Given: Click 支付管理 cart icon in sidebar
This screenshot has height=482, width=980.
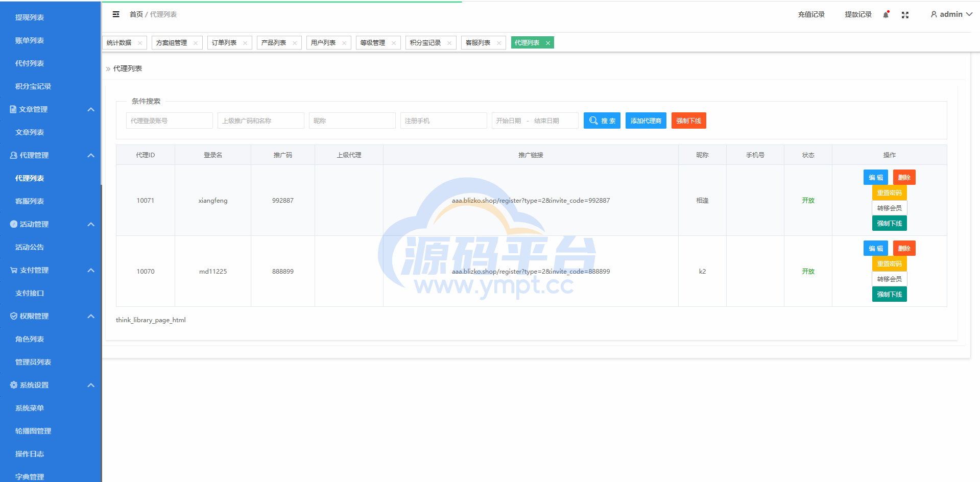Looking at the screenshot, I should tap(14, 270).
